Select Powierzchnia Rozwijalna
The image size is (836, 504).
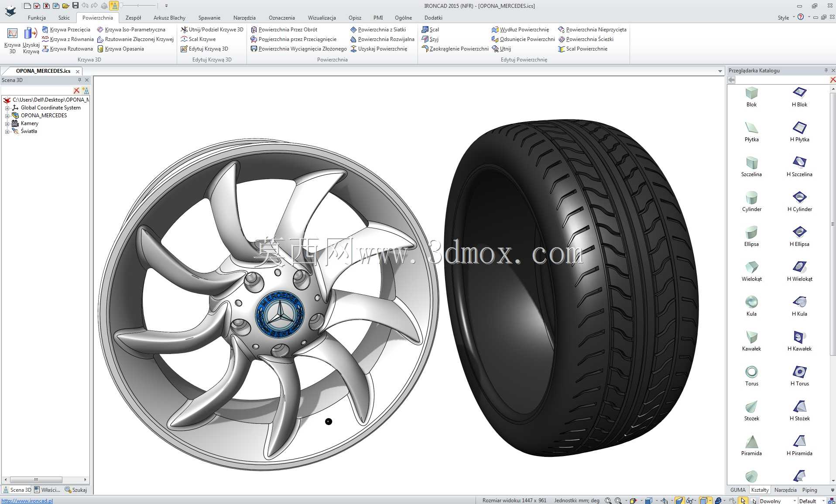(x=382, y=39)
